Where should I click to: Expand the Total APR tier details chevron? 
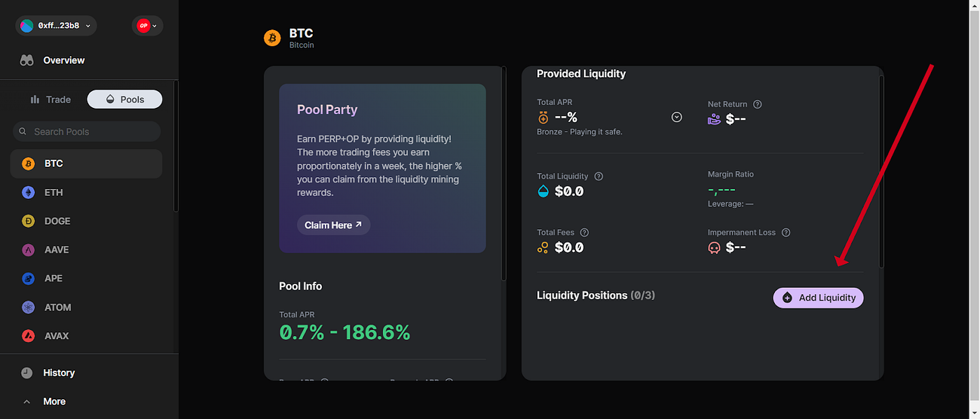tap(676, 117)
